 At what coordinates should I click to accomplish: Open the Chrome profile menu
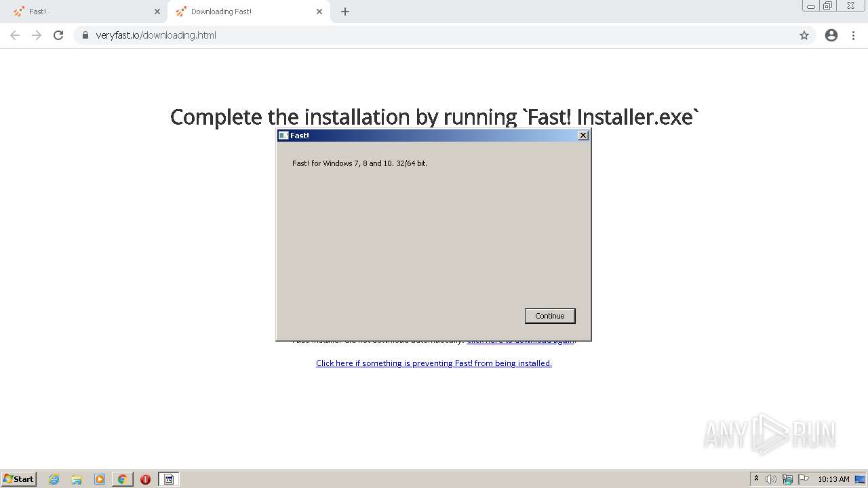(x=831, y=35)
